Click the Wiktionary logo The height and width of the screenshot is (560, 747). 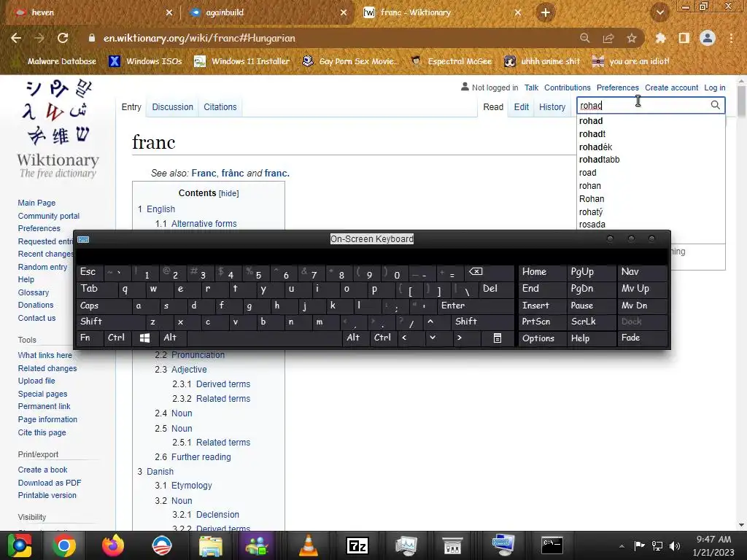click(58, 129)
